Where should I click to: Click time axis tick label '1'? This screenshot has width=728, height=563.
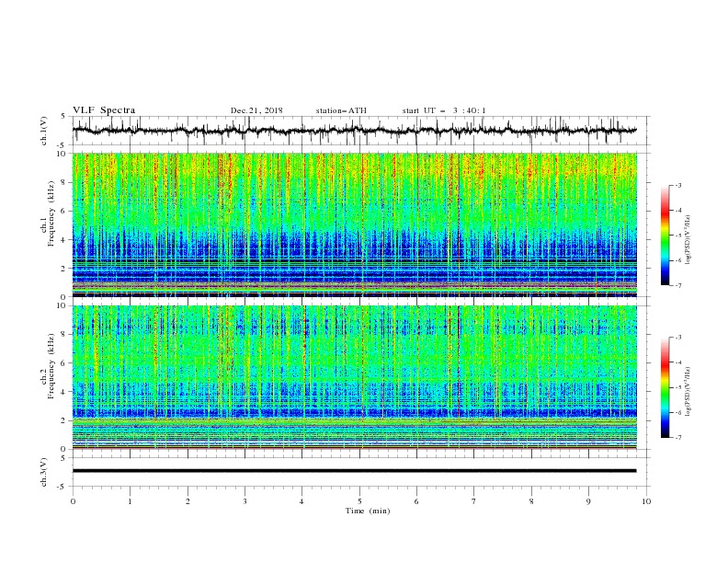click(130, 501)
